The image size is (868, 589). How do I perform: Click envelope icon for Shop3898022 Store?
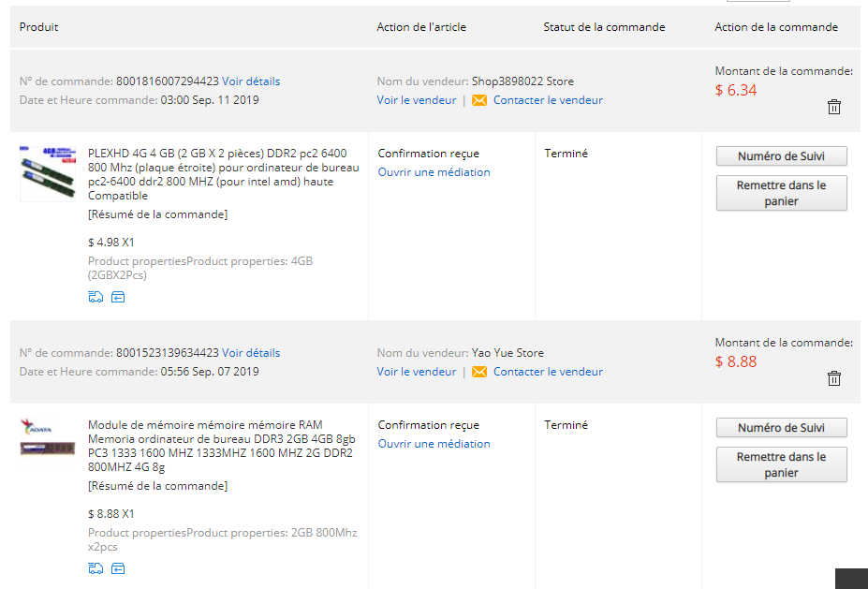tap(479, 100)
